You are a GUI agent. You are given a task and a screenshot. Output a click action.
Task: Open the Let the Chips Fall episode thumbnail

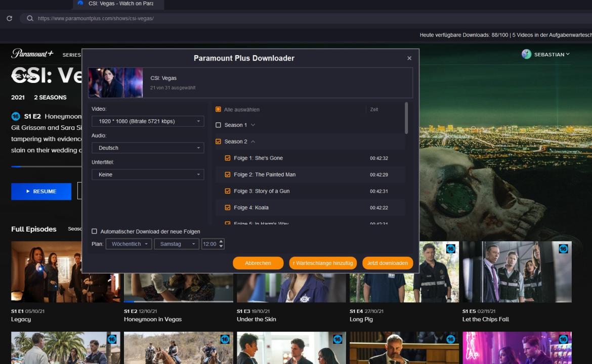pyautogui.click(x=517, y=271)
